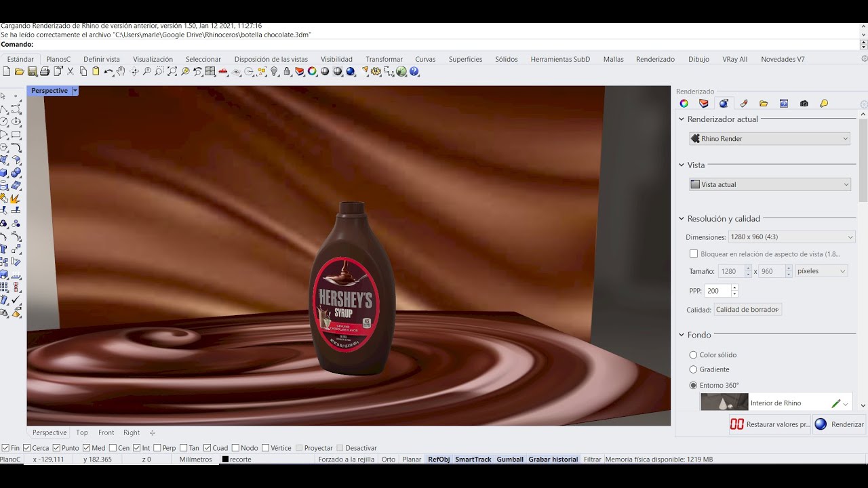Switch to the Sólidos toolbar tab

coord(506,59)
